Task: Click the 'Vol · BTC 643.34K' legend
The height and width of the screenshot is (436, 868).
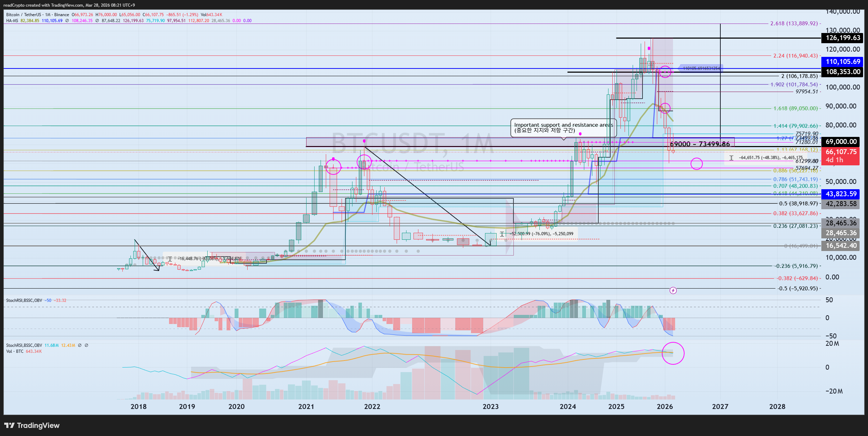Action: click(x=24, y=351)
